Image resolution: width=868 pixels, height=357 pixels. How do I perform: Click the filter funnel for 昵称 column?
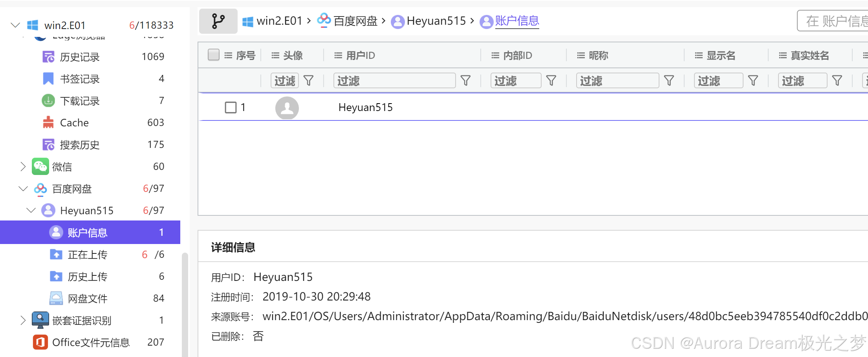click(x=669, y=81)
